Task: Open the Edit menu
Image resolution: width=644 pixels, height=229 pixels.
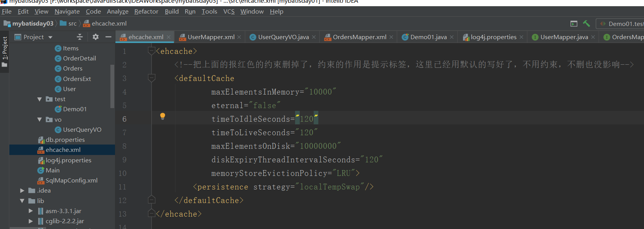Action: coord(23,12)
